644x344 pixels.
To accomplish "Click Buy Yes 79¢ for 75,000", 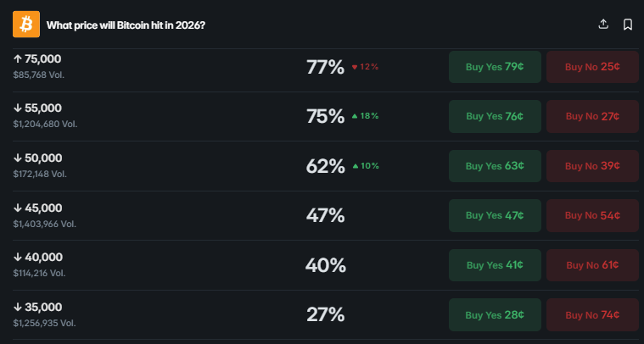I will click(x=495, y=66).
